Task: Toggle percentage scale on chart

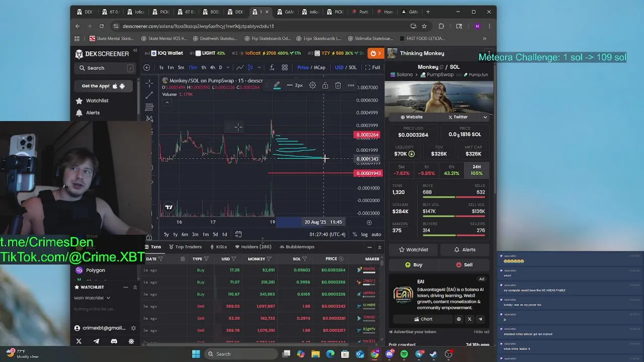Action: click(x=355, y=234)
